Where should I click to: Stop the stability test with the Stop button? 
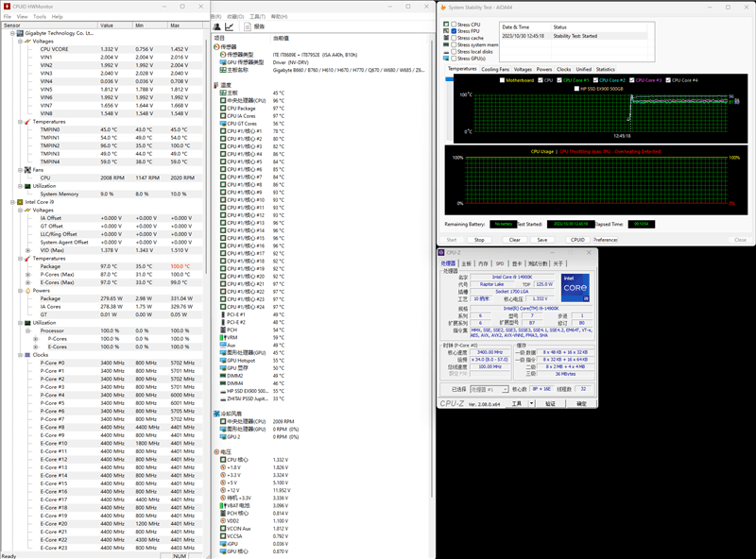pos(479,240)
